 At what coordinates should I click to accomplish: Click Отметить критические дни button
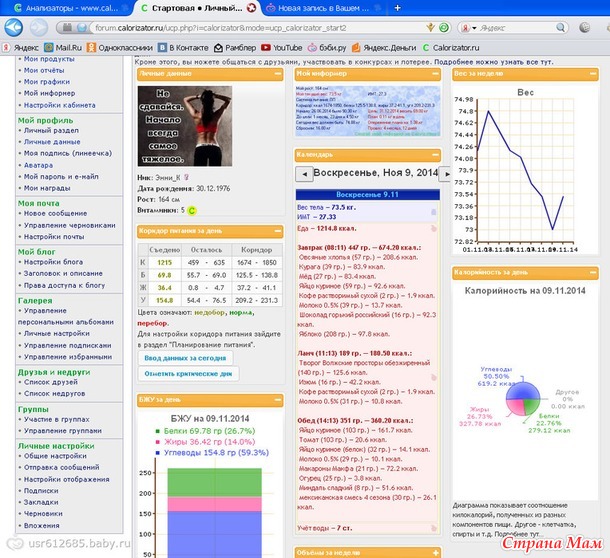click(x=188, y=374)
